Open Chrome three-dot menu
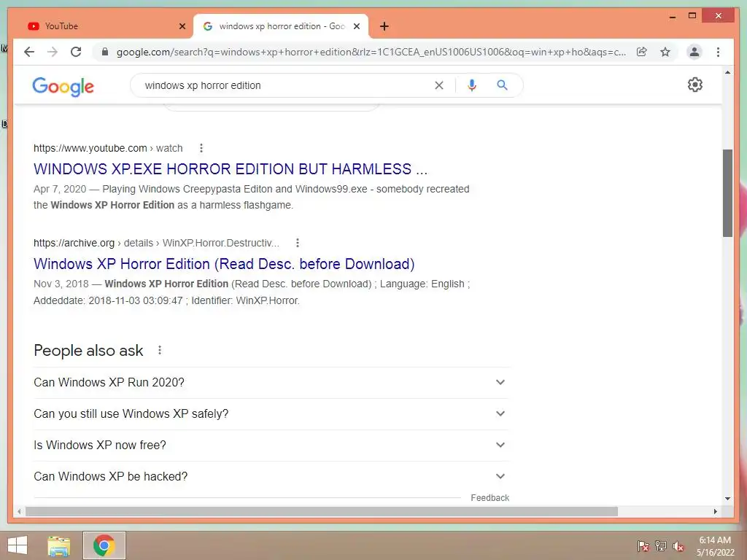747x560 pixels. (x=718, y=52)
